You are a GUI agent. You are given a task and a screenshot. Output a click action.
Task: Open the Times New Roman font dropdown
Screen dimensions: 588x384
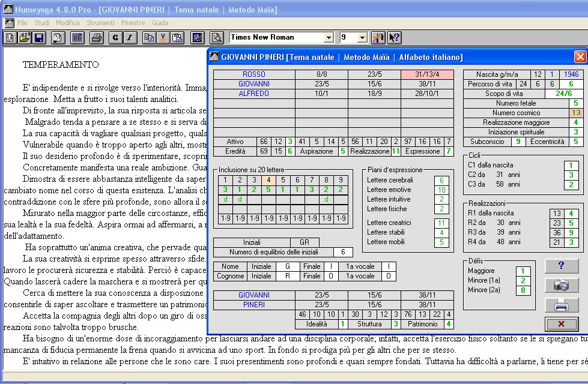coord(328,38)
